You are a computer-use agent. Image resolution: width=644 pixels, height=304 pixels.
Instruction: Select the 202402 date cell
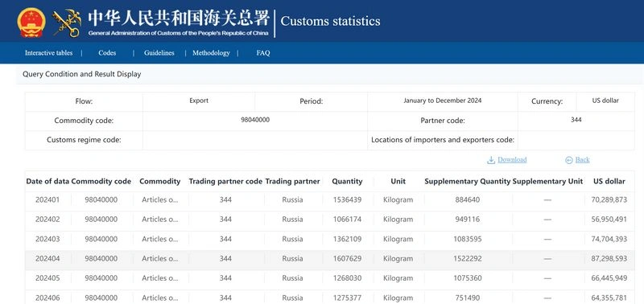tap(47, 220)
